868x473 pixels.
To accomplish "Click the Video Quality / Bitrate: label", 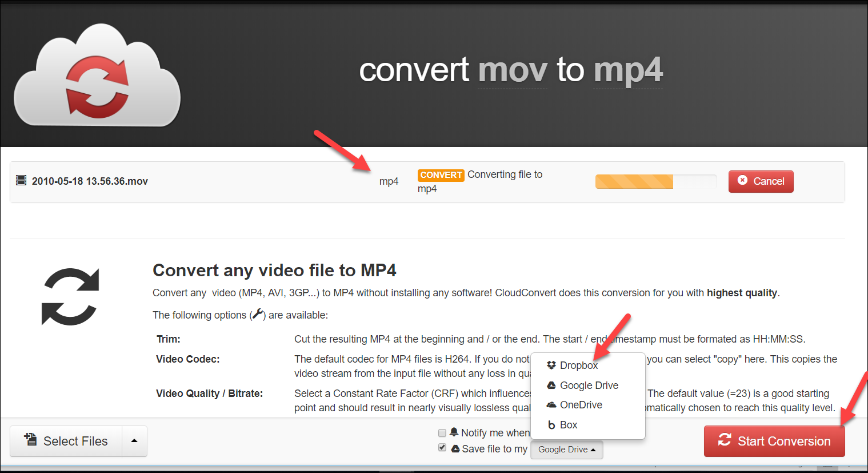I will click(210, 393).
